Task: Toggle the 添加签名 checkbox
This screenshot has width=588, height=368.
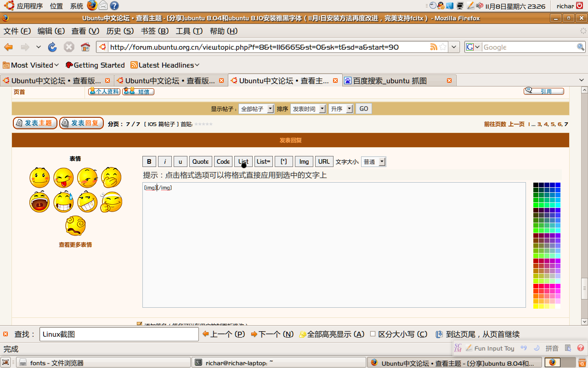Action: 140,324
